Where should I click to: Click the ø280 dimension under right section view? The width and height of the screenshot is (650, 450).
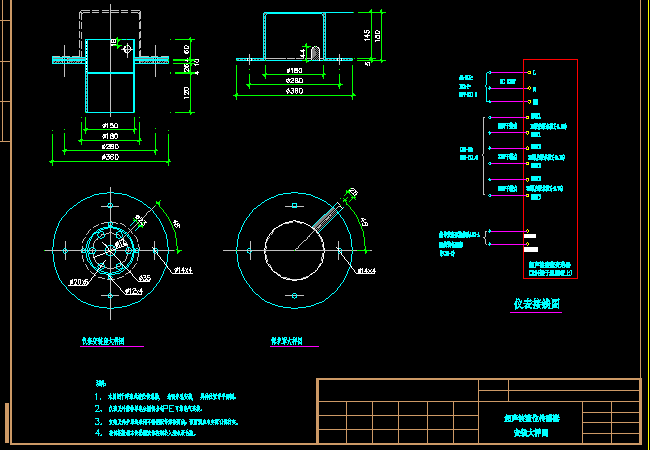click(x=295, y=80)
